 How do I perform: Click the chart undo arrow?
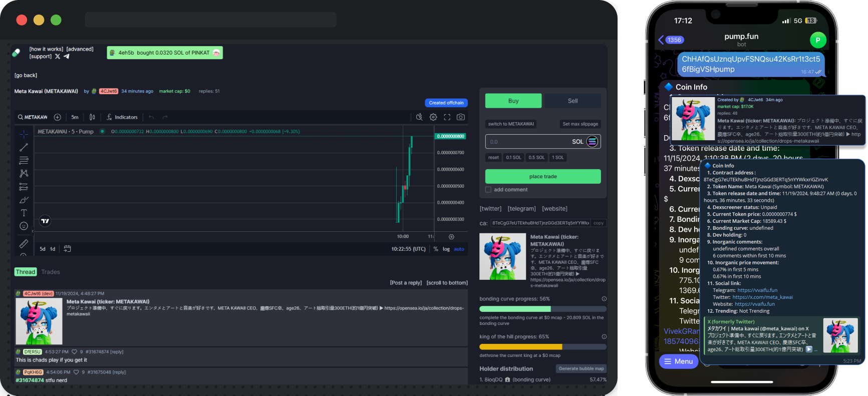click(151, 117)
